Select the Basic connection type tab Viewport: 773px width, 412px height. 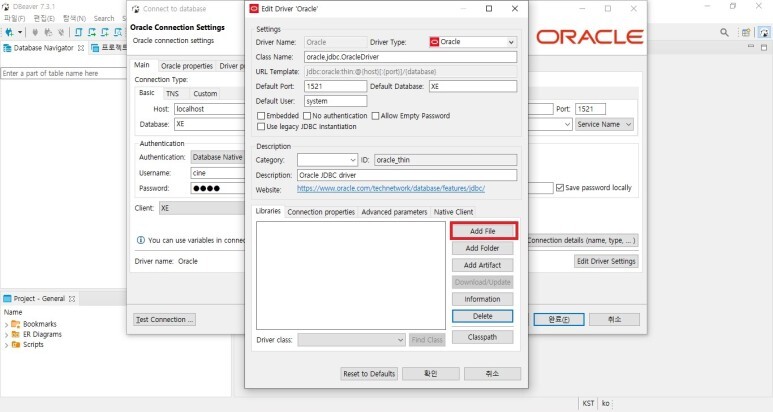point(147,93)
